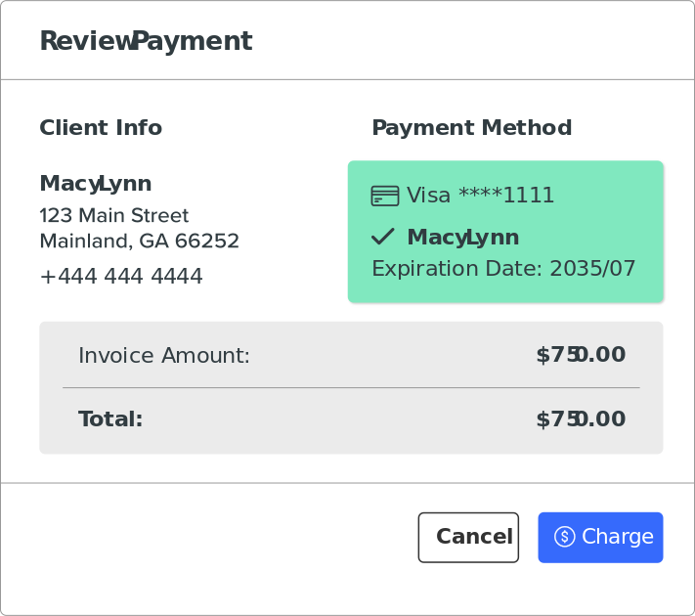Click the Total label
The width and height of the screenshot is (695, 616).
click(110, 419)
